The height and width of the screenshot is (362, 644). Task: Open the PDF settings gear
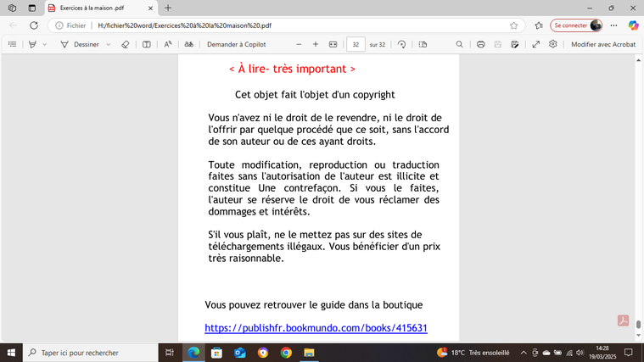tap(553, 44)
